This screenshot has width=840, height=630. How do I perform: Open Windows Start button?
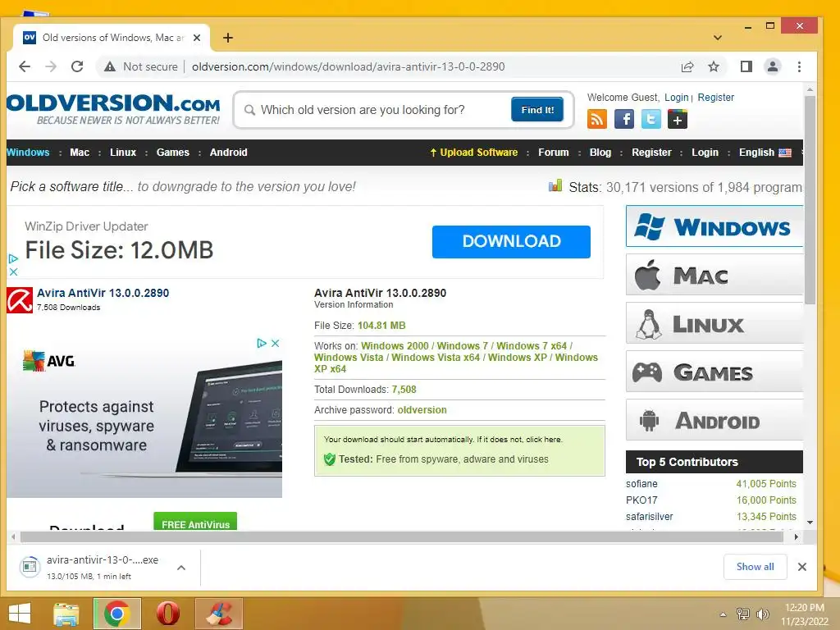(20, 614)
